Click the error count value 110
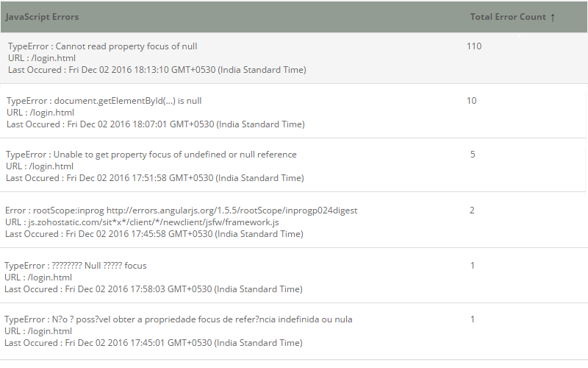 coord(474,46)
